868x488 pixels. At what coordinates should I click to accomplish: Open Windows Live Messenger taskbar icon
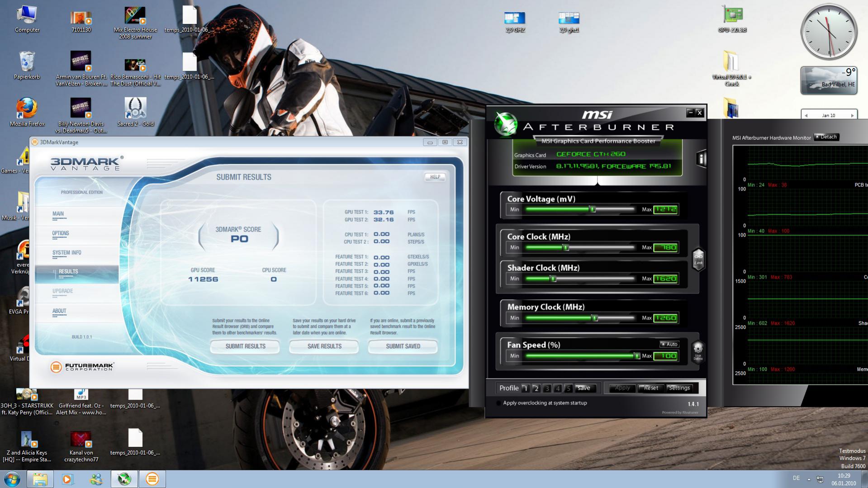tap(96, 479)
